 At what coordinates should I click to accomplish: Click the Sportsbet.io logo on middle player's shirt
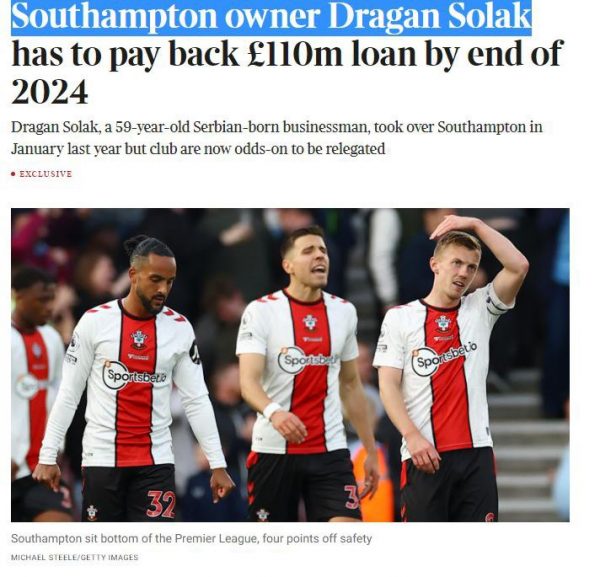pos(308,360)
